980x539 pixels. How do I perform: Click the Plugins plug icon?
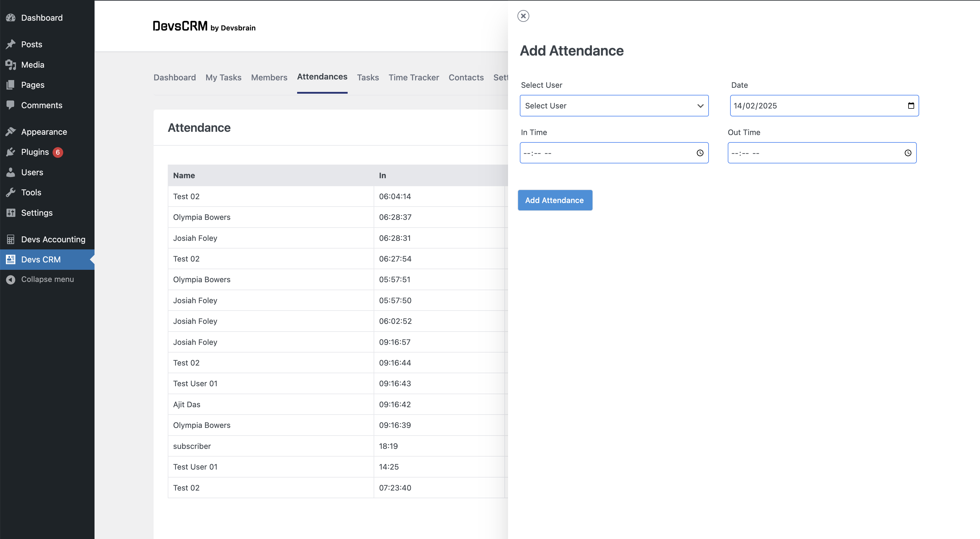coord(11,152)
